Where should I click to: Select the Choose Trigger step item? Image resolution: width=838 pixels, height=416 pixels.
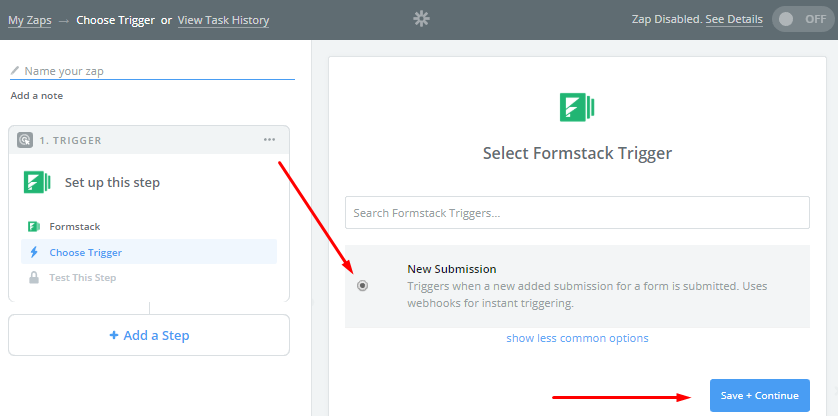tap(86, 252)
